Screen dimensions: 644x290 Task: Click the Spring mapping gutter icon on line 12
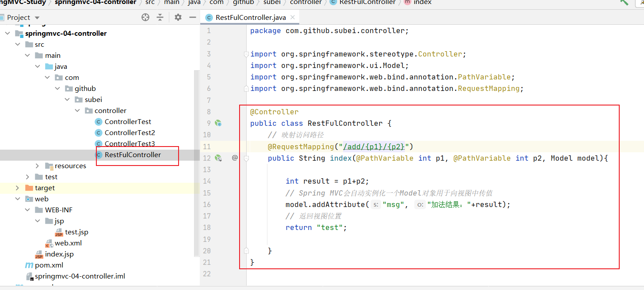click(x=218, y=158)
